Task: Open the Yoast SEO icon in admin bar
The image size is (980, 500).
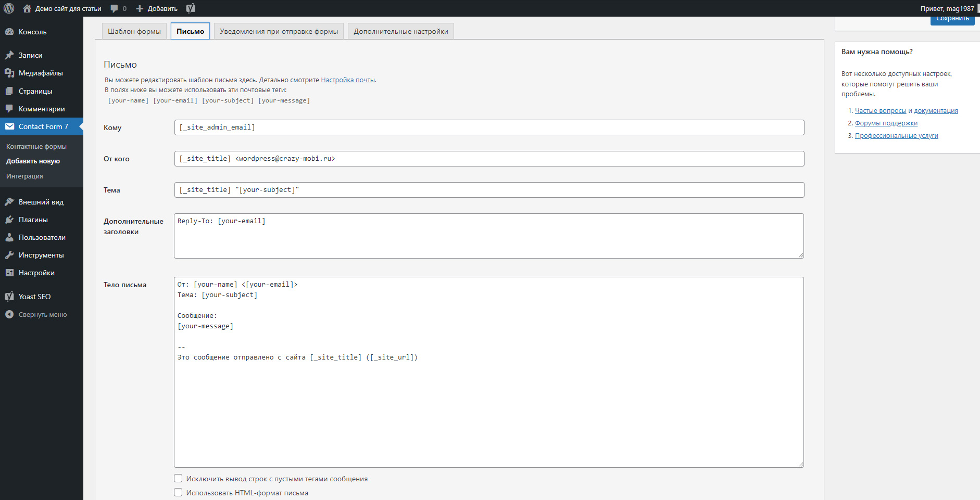Action: pos(191,8)
